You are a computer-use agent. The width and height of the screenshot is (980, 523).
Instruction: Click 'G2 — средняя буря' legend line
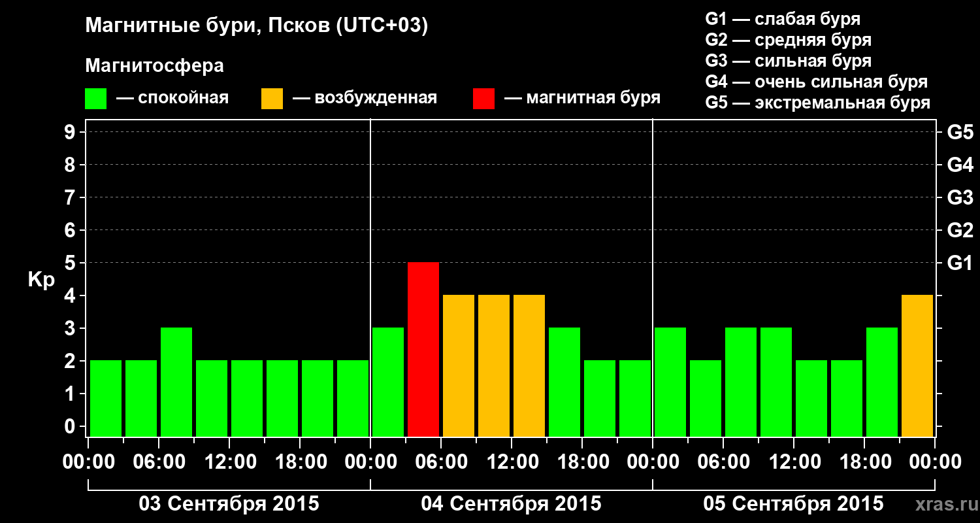(788, 40)
